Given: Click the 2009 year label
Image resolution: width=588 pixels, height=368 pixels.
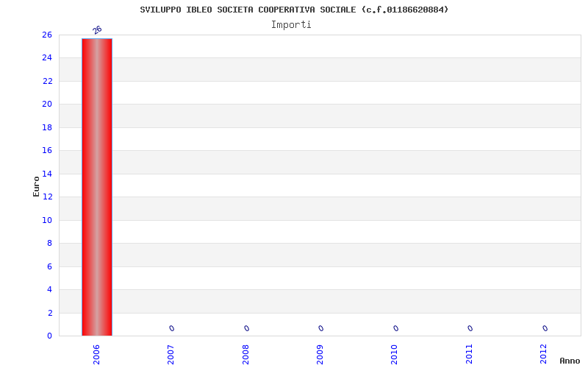Looking at the screenshot, I should (320, 354).
